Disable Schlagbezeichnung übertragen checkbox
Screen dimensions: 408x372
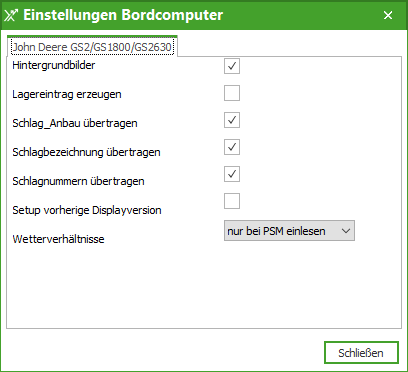tap(232, 147)
